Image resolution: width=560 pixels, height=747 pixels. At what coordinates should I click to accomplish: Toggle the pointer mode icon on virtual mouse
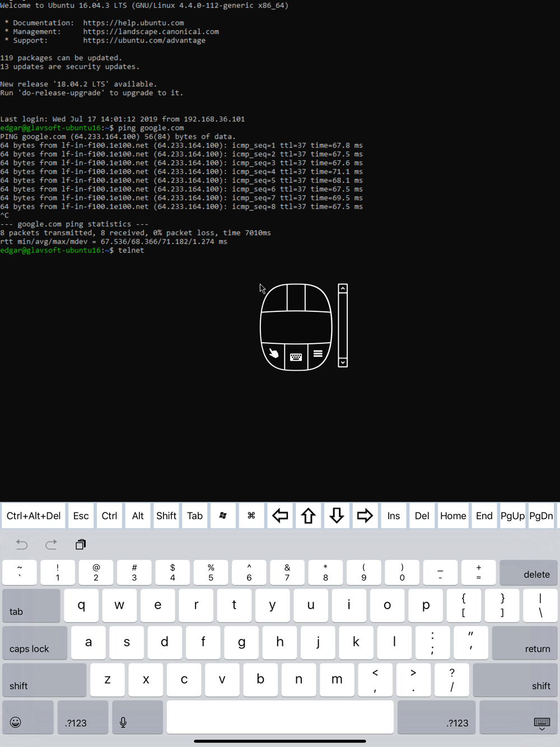click(273, 354)
